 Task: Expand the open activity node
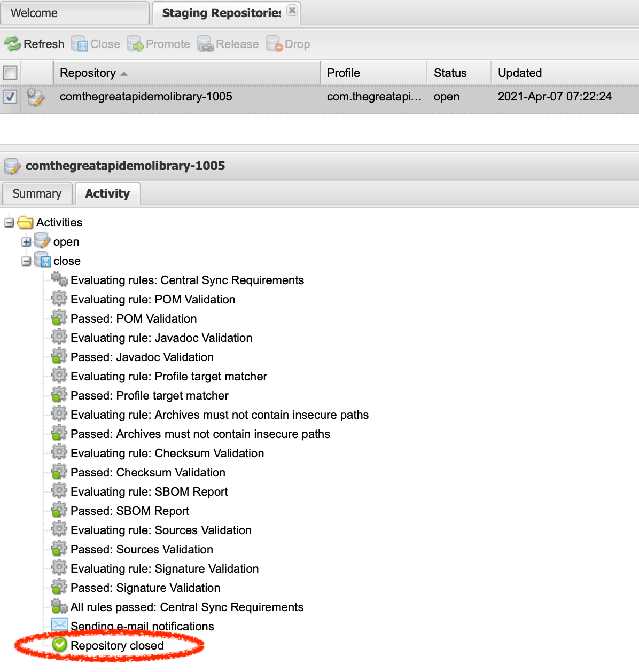(26, 241)
